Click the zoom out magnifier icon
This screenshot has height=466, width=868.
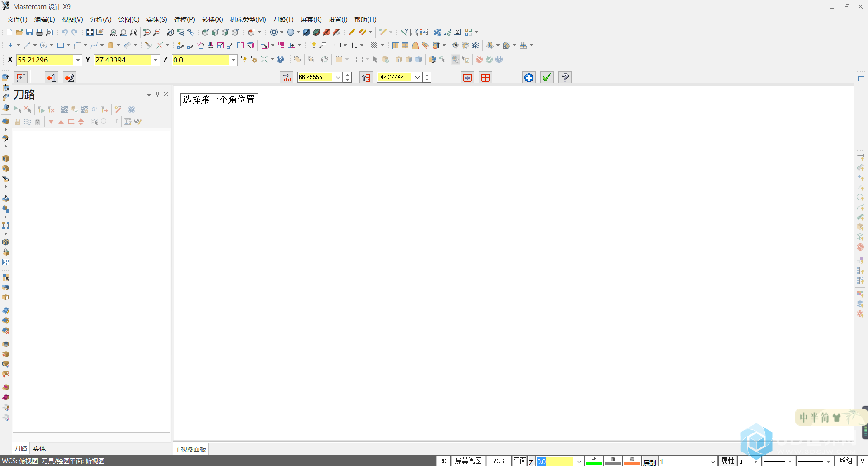pos(157,32)
